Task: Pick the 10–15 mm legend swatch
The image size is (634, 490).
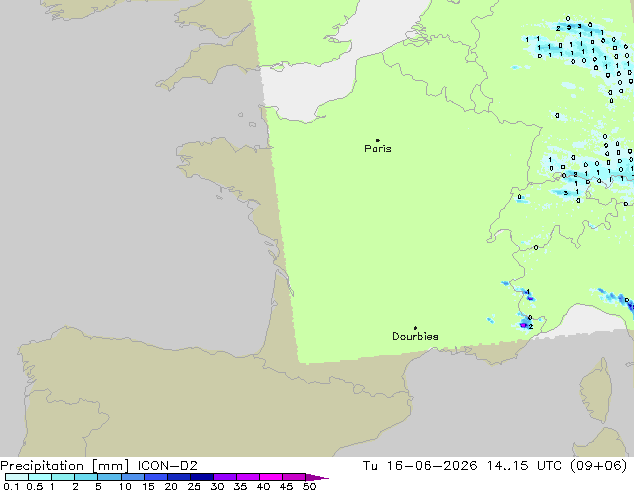Action: click(132, 477)
